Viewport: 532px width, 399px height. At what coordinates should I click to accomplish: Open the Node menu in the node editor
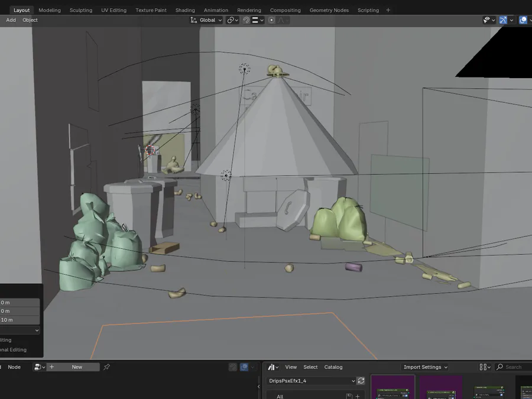(14, 366)
